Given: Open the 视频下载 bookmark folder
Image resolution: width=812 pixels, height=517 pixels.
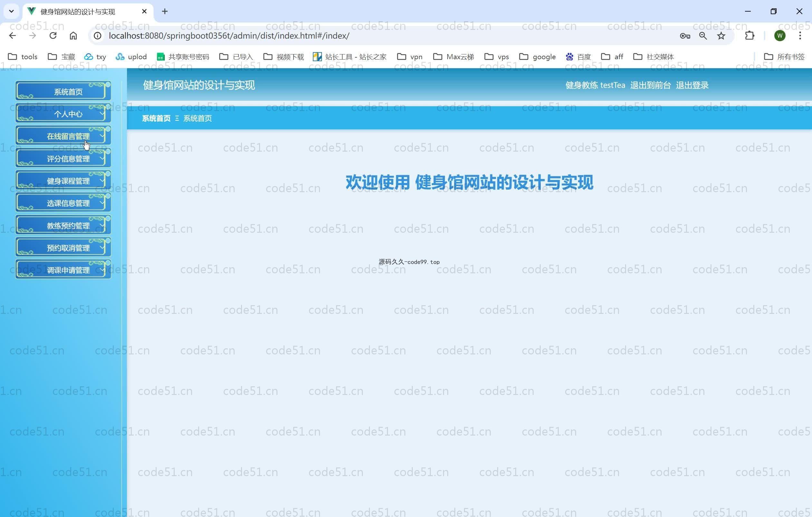Looking at the screenshot, I should [x=284, y=57].
